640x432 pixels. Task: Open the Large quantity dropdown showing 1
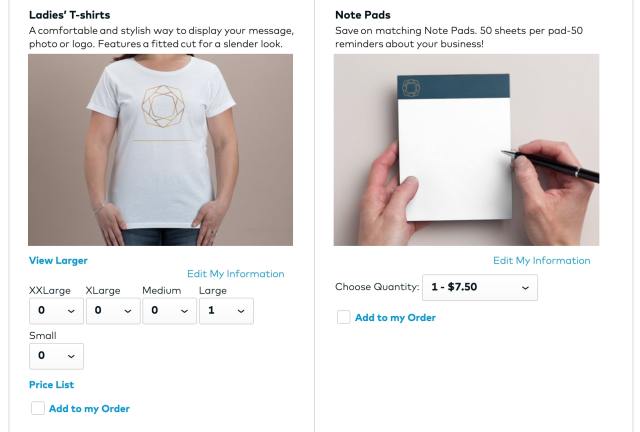[x=225, y=311]
